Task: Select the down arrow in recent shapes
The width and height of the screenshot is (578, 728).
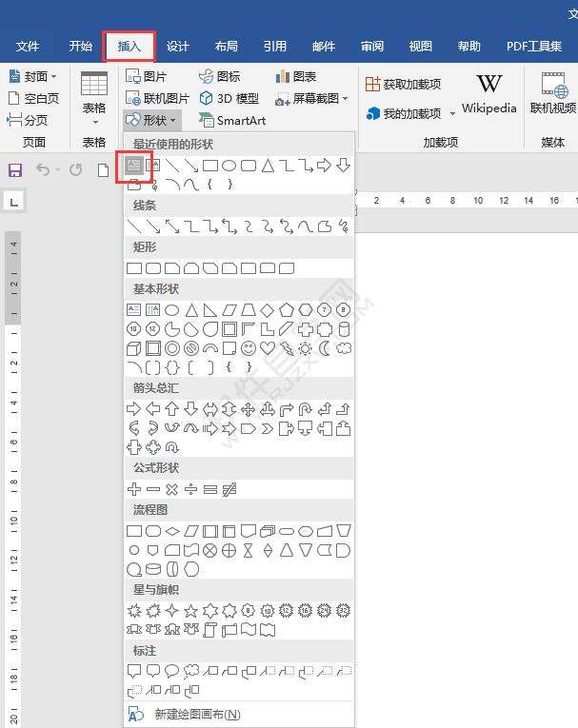Action: 344,165
